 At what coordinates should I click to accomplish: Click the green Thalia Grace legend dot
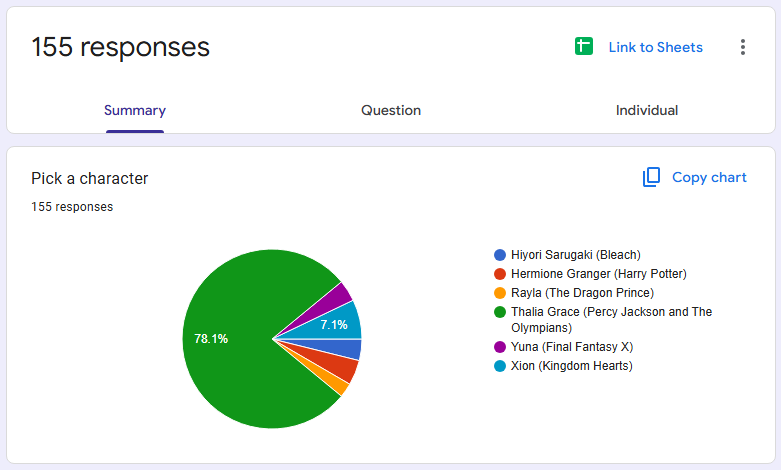500,312
